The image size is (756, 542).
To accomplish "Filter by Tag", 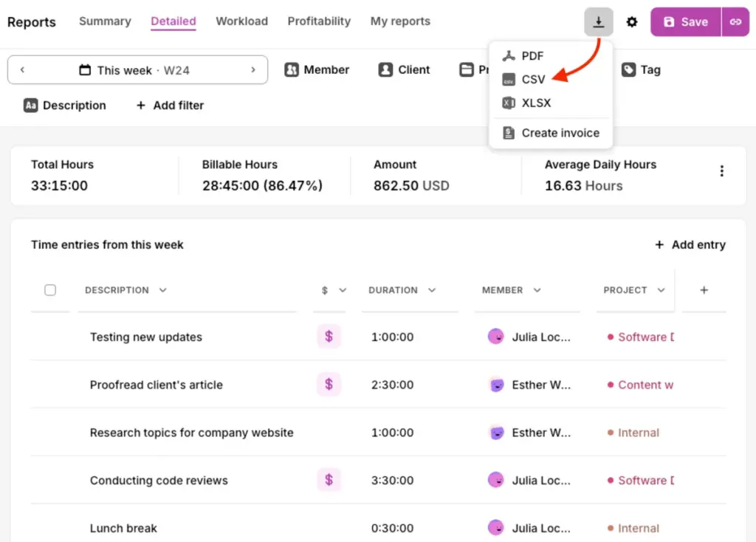I will click(641, 70).
